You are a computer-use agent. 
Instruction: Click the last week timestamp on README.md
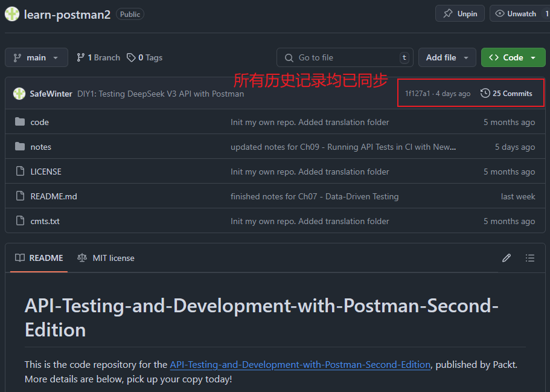(x=518, y=196)
